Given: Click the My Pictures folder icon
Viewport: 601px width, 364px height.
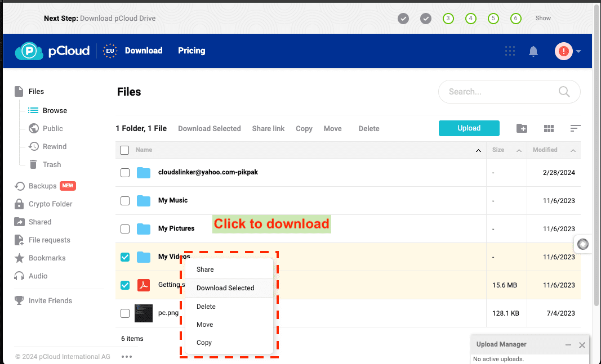Looking at the screenshot, I should coord(144,229).
